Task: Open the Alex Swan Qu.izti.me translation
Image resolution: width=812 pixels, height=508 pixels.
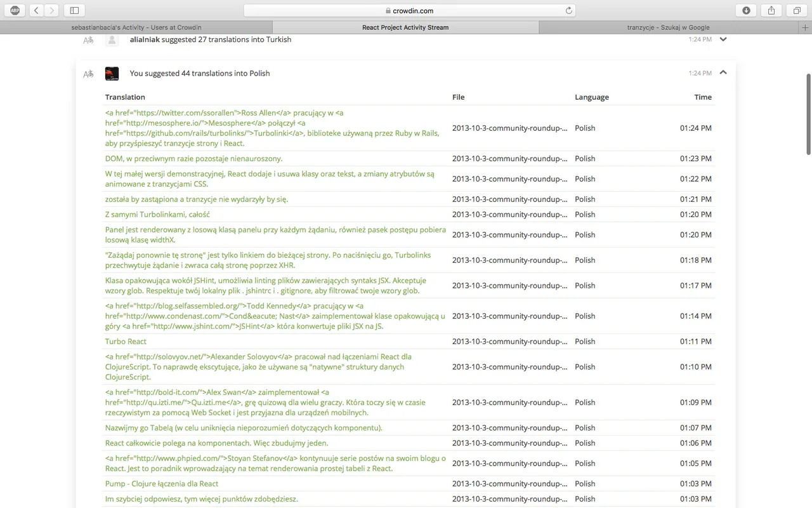Action: pyautogui.click(x=265, y=403)
